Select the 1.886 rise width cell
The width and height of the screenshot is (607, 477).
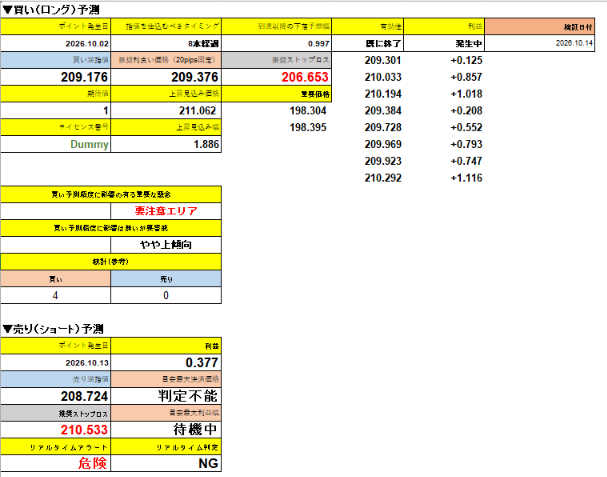pos(166,144)
